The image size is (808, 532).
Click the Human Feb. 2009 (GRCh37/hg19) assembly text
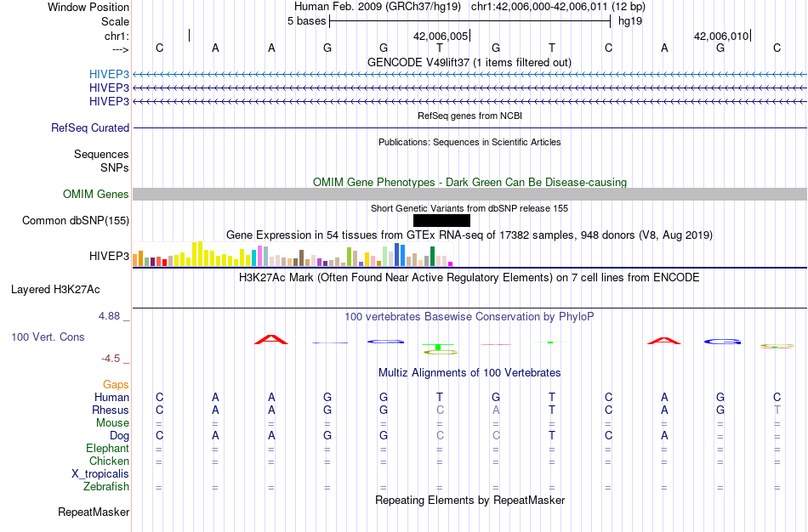(378, 7)
